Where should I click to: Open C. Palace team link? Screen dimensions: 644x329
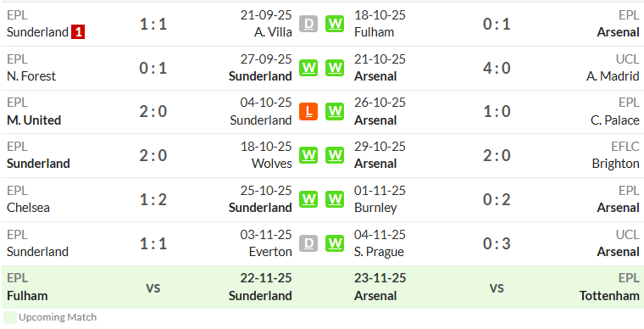pyautogui.click(x=615, y=120)
